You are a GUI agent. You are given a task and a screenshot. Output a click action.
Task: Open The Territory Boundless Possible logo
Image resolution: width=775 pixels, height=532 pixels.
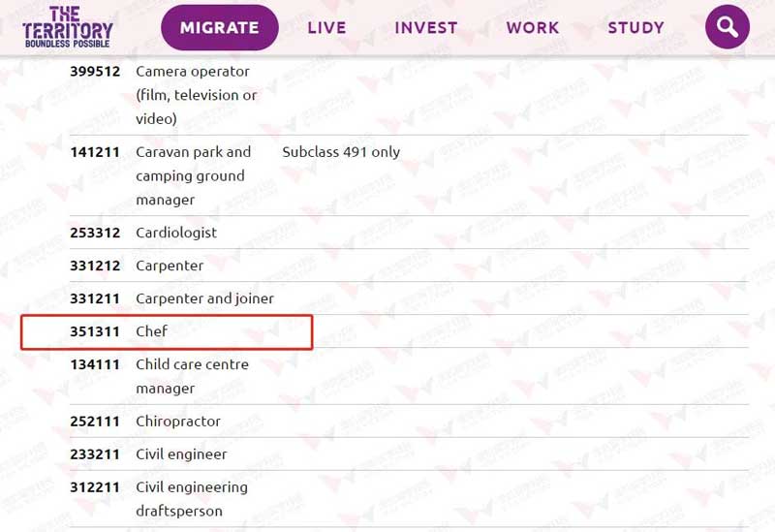tap(68, 27)
